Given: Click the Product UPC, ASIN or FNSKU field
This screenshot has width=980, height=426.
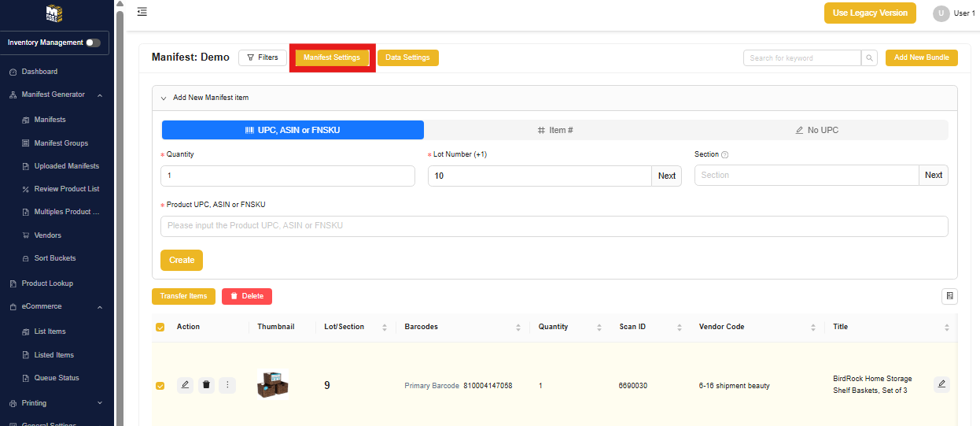Looking at the screenshot, I should [554, 227].
